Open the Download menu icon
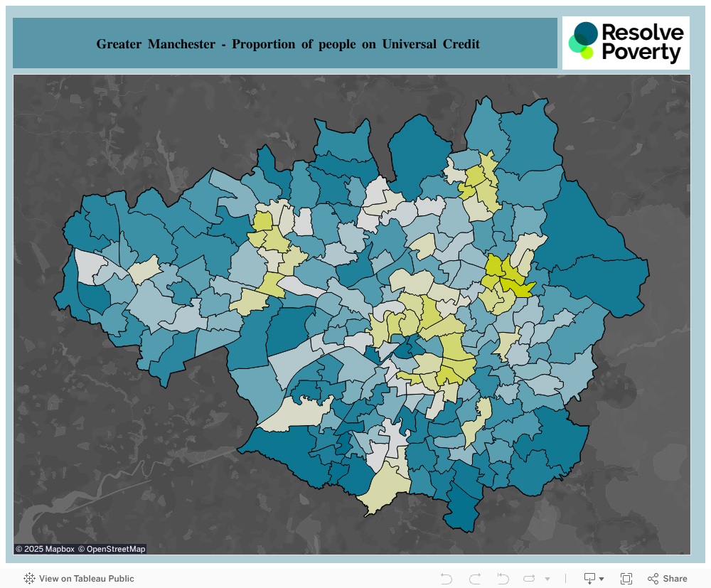Screen dimensions: 711x588 594,579
